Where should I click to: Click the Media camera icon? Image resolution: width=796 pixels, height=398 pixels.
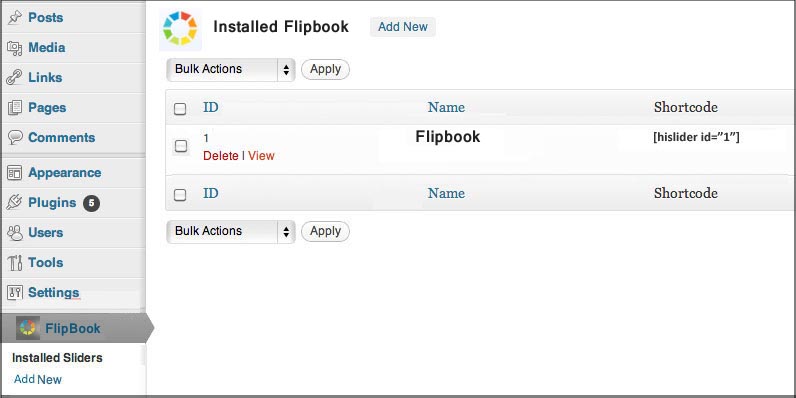pyautogui.click(x=15, y=48)
